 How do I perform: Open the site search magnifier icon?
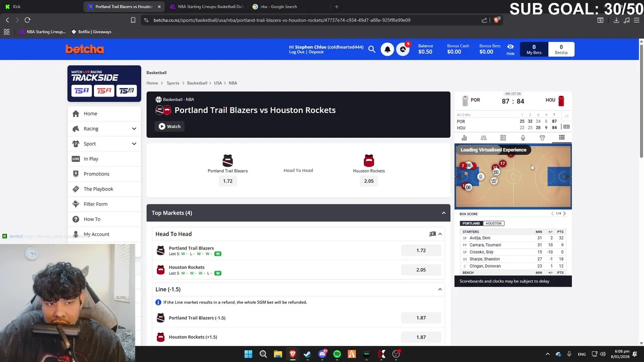point(372,49)
